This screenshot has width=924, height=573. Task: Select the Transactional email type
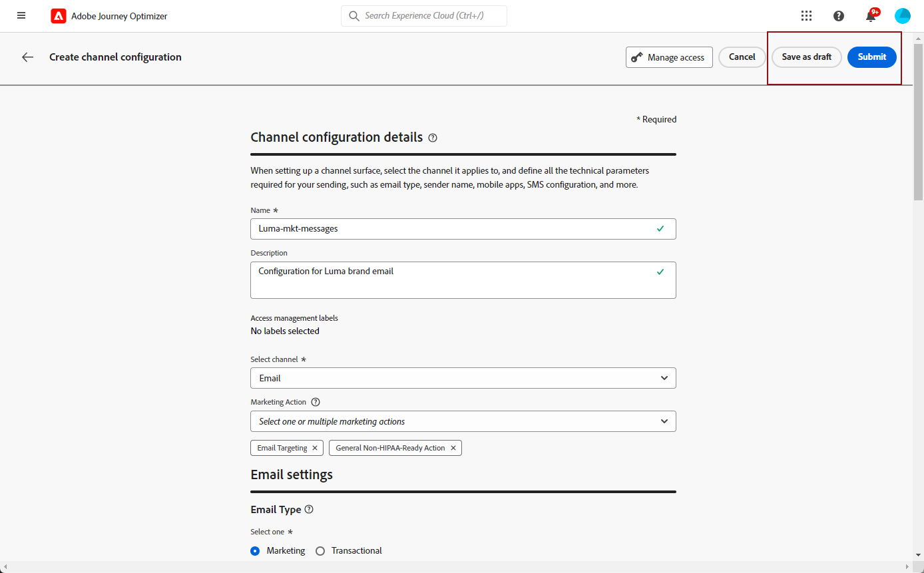click(320, 551)
